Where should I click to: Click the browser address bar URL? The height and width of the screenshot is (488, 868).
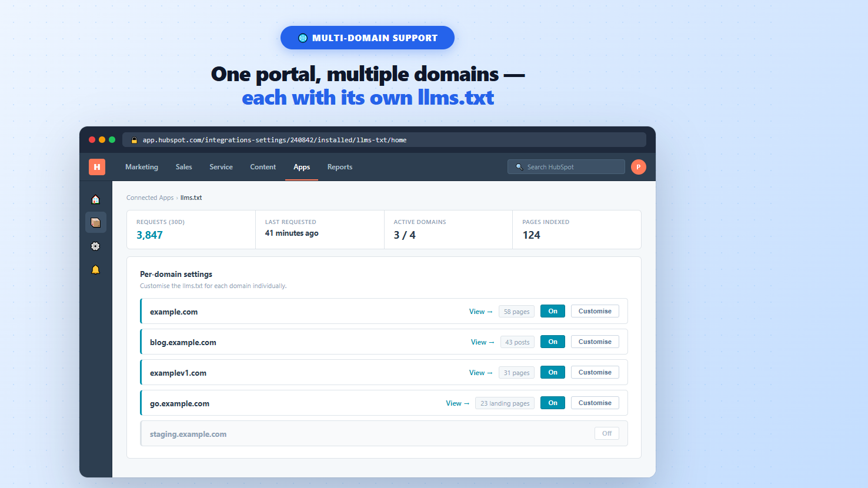coord(275,140)
